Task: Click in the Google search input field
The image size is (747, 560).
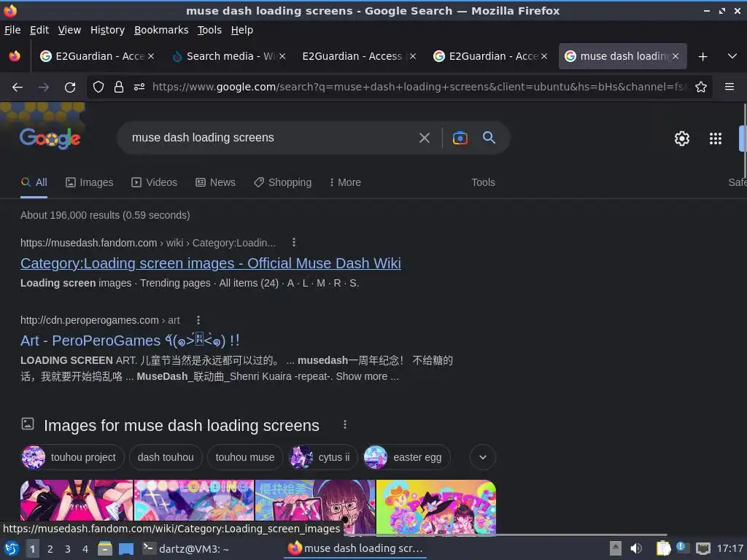Action: (271, 138)
